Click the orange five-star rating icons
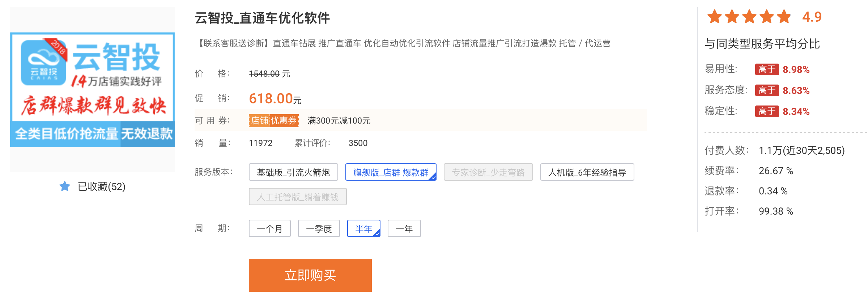 [x=749, y=17]
